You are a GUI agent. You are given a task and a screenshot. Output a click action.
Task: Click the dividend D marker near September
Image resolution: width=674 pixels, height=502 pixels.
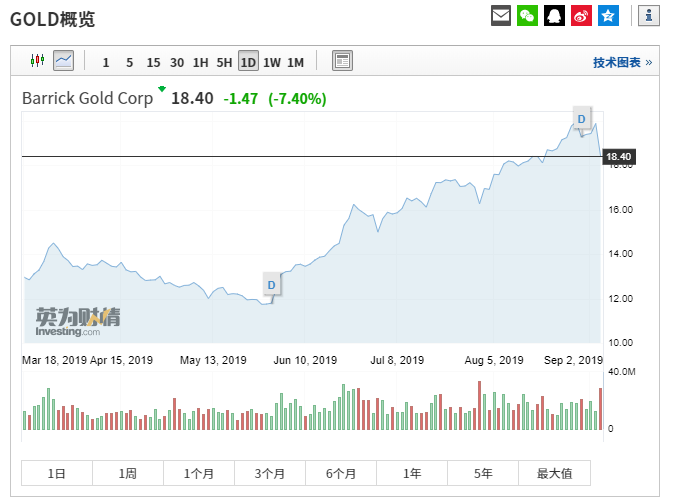(x=582, y=119)
